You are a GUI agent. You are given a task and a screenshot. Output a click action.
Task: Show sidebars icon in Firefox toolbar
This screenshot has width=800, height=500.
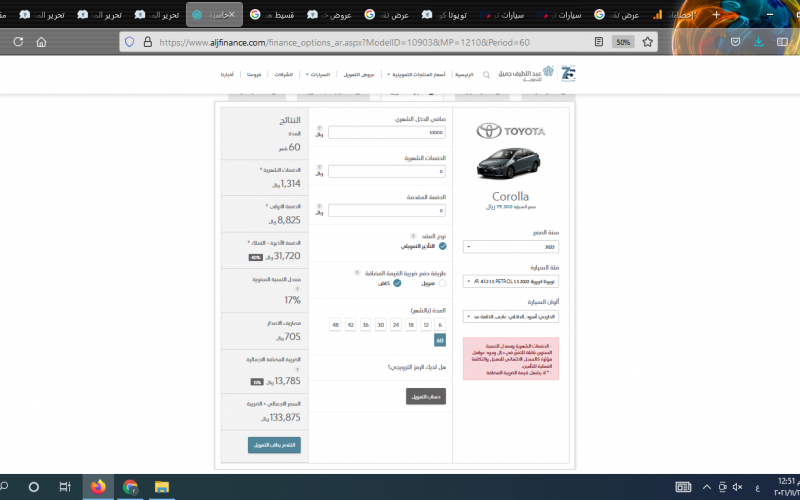pyautogui.click(x=782, y=42)
